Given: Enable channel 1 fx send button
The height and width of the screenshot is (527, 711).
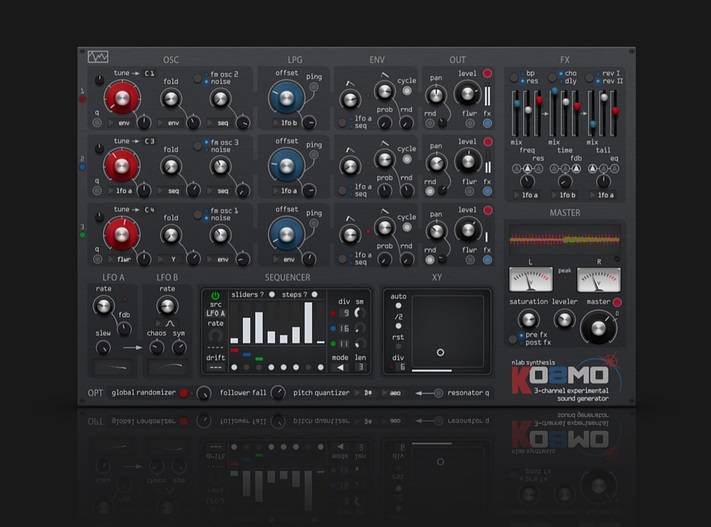Looking at the screenshot, I should (x=488, y=123).
